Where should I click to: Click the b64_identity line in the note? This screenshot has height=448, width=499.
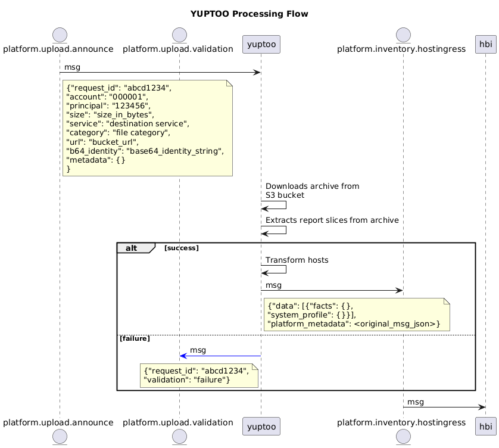point(145,151)
